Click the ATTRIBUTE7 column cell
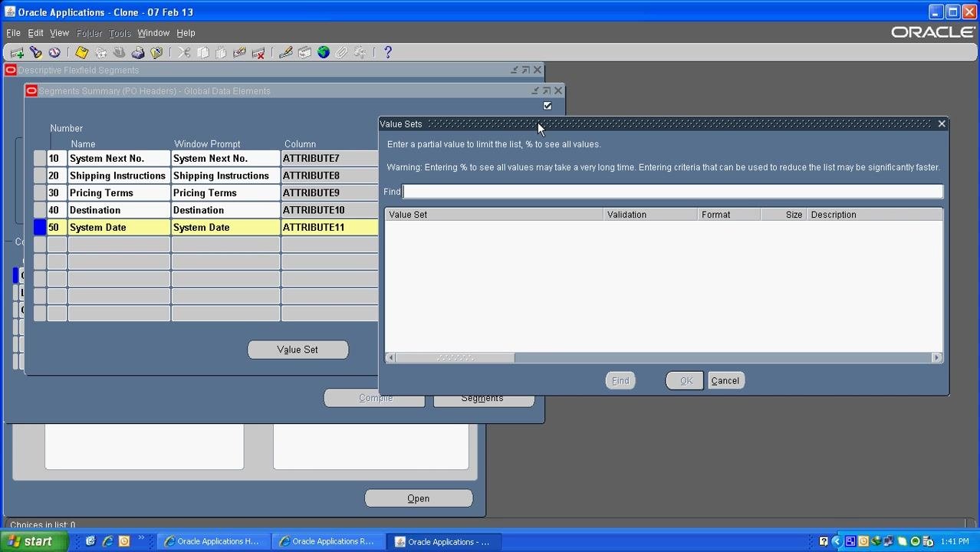The image size is (980, 552). point(330,159)
